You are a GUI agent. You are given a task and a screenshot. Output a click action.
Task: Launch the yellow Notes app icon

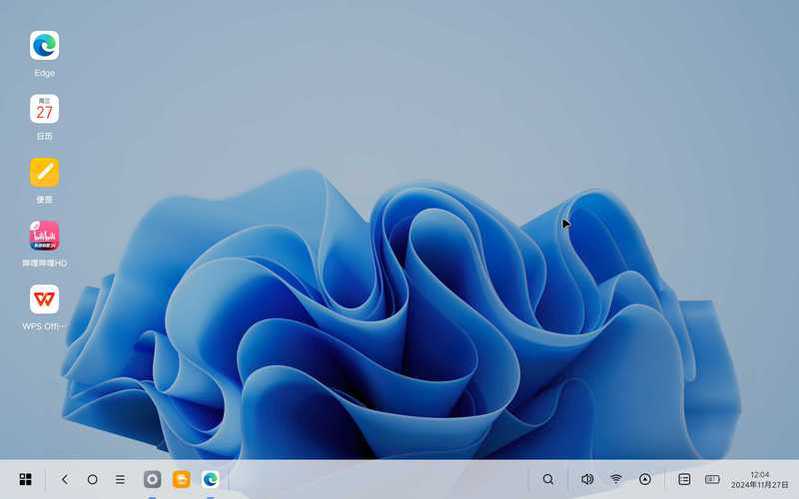(x=44, y=172)
